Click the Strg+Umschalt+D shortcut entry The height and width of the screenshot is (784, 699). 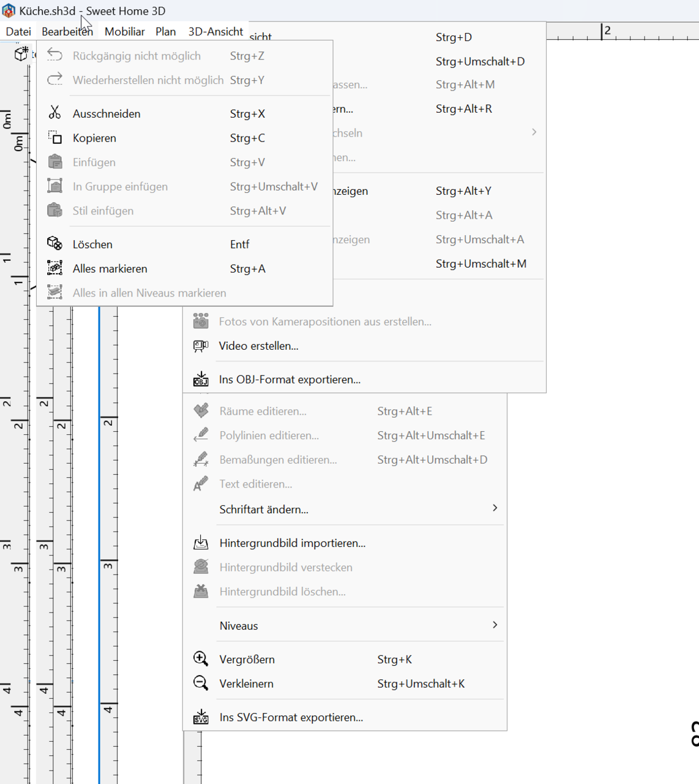point(480,61)
